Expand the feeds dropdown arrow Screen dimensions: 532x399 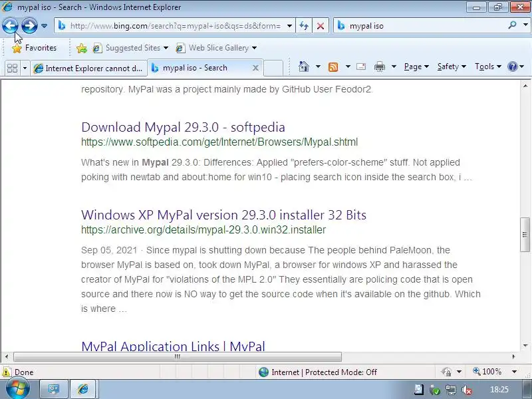tap(348, 66)
